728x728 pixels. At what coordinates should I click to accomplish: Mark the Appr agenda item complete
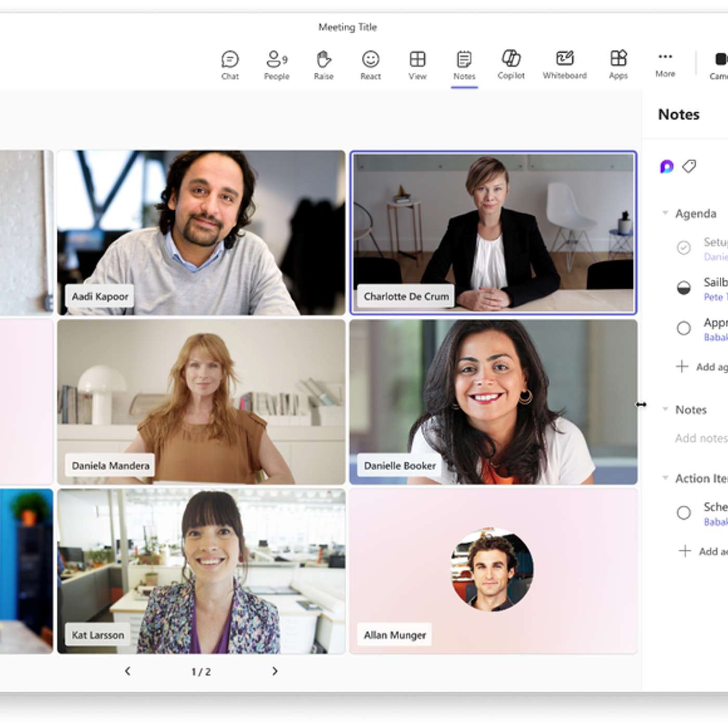click(x=684, y=328)
